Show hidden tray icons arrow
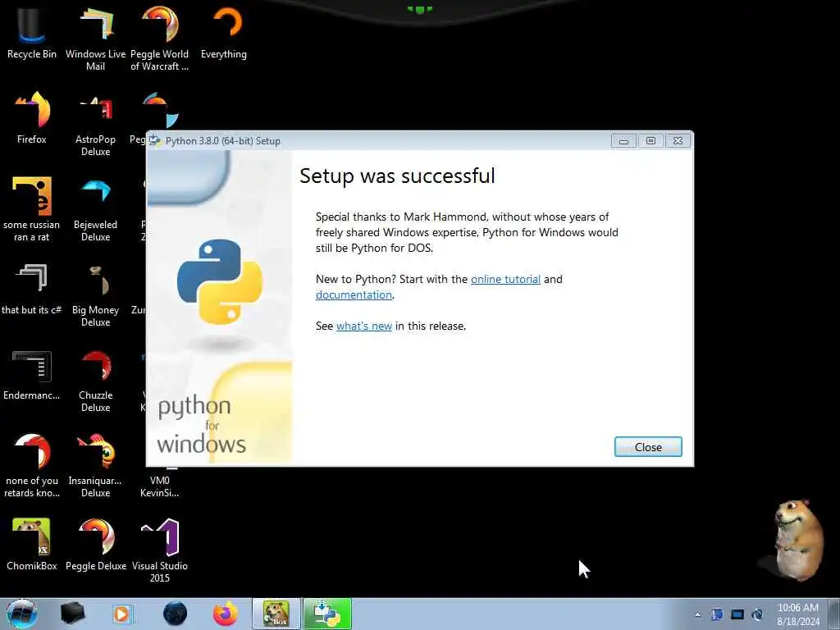 (x=697, y=614)
